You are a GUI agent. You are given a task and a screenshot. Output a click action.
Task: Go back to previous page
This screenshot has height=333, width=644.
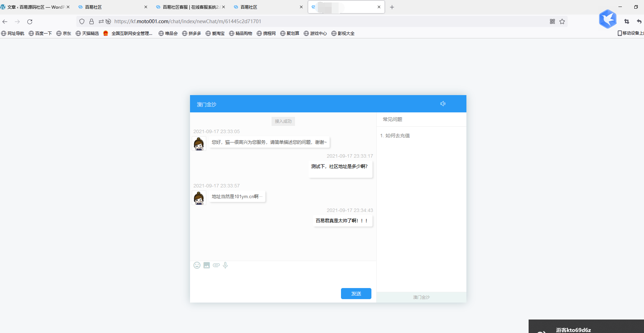[5, 21]
